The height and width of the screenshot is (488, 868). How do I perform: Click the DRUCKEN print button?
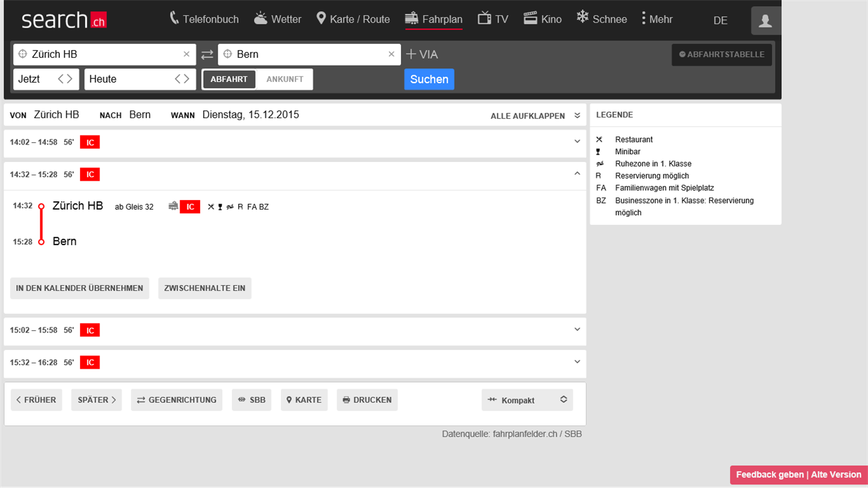(x=367, y=400)
